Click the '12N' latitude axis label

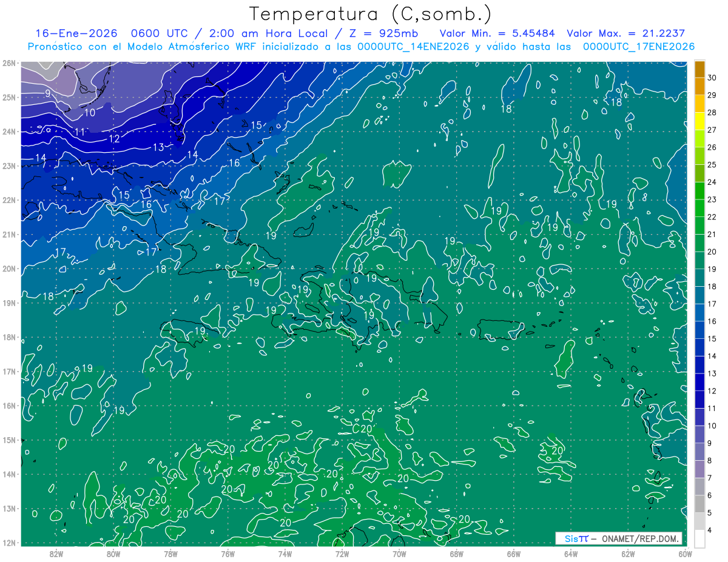click(x=8, y=543)
